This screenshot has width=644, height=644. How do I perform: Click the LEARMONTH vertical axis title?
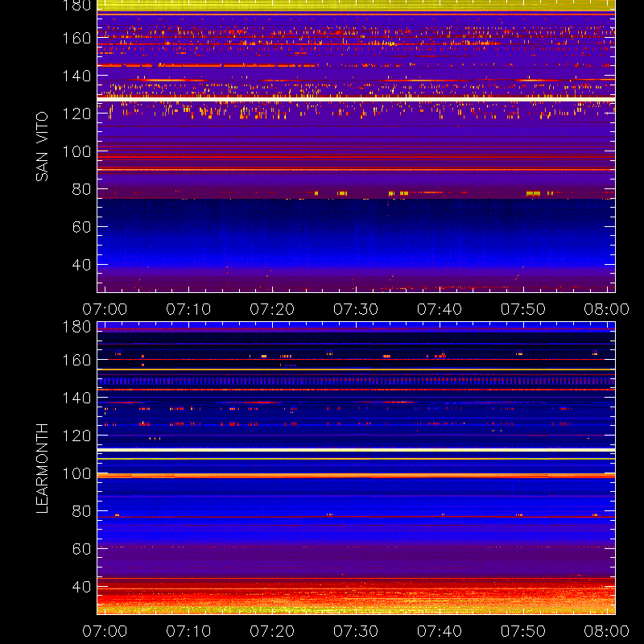pos(42,469)
